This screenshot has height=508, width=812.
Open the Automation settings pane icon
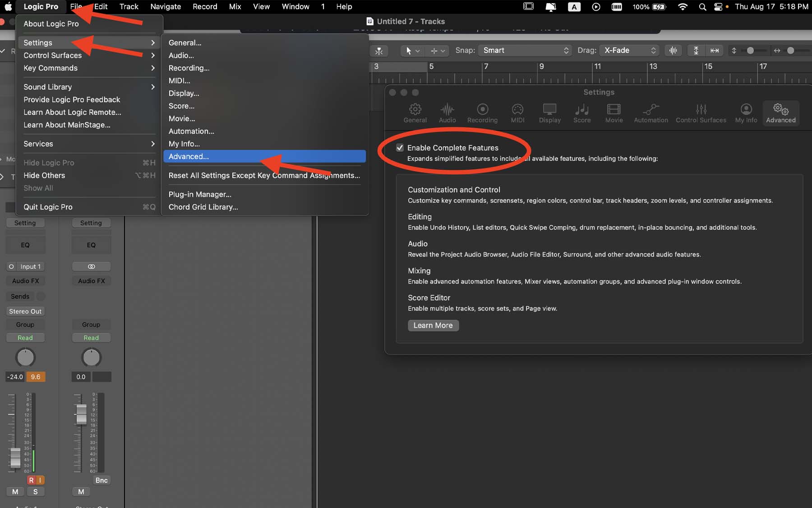point(651,113)
